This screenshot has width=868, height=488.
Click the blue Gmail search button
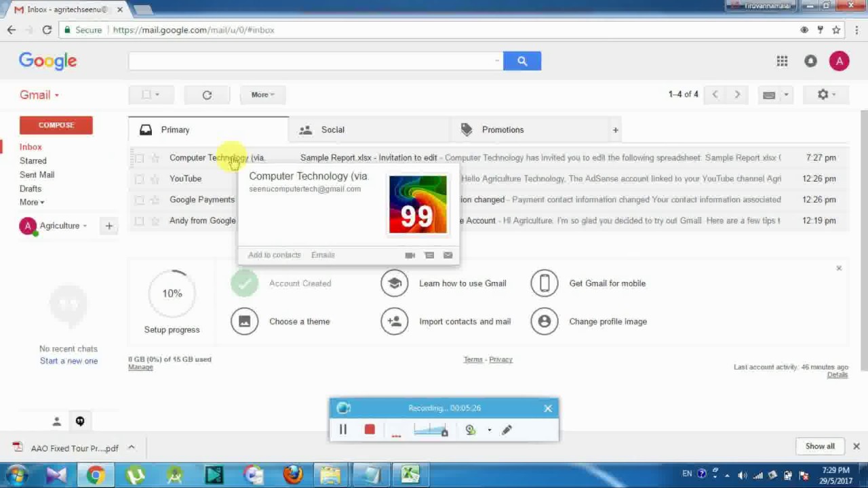coord(522,61)
